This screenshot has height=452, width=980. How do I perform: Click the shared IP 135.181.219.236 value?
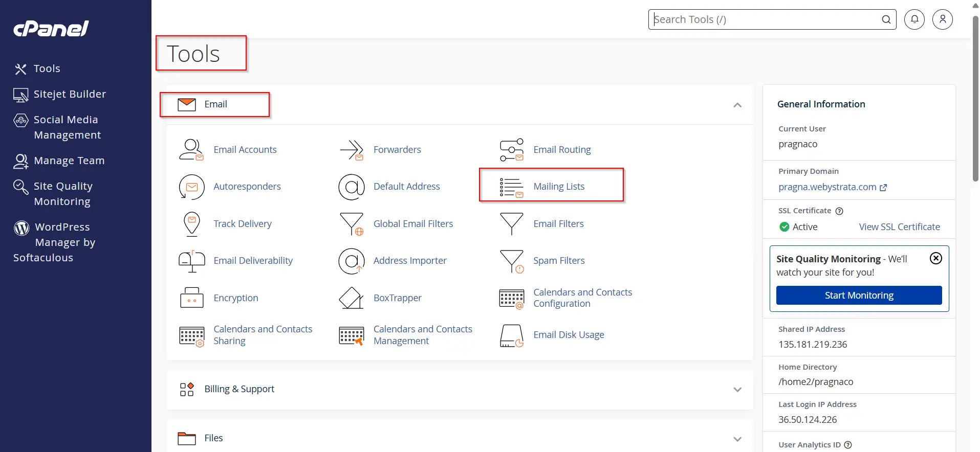click(813, 345)
